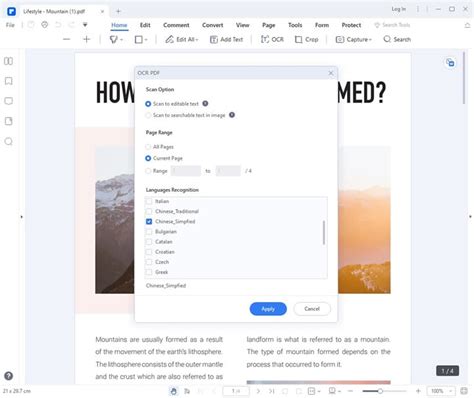This screenshot has width=474, height=398.
Task: Check the Czech language checkbox
Action: coord(149,262)
